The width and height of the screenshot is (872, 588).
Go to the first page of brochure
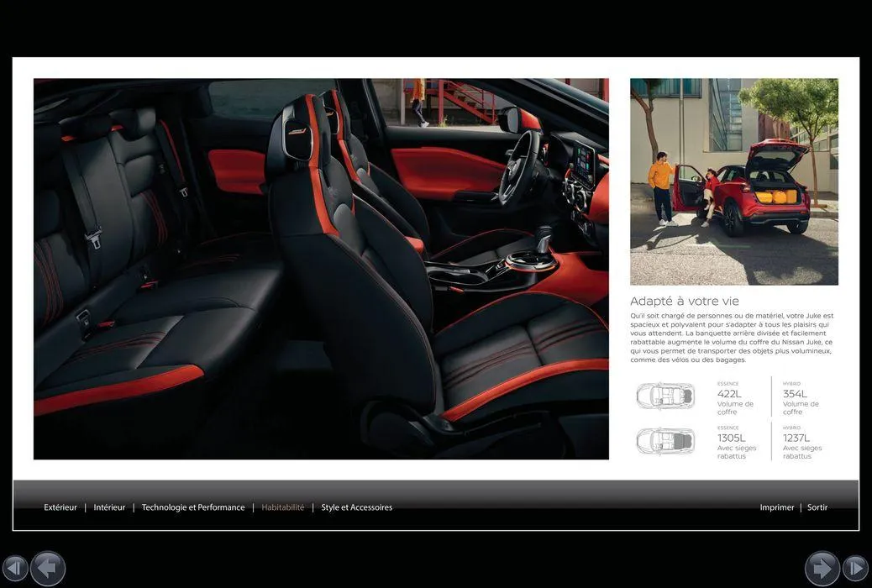tap(15, 569)
